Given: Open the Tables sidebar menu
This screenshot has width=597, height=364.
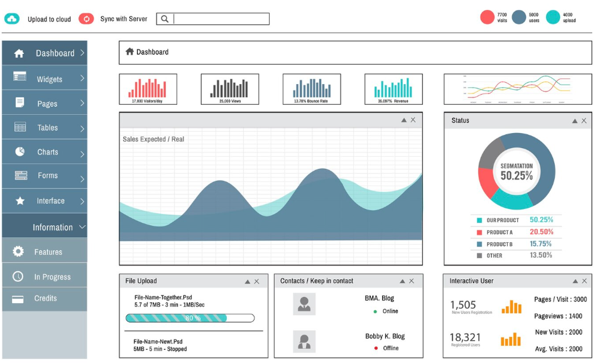Looking at the screenshot, I should click(45, 128).
